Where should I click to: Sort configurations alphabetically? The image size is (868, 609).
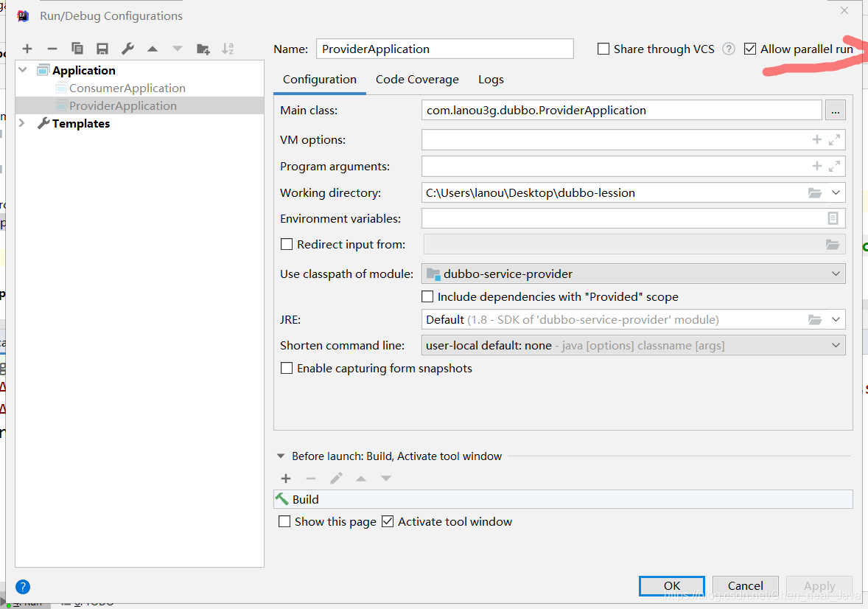[x=228, y=49]
